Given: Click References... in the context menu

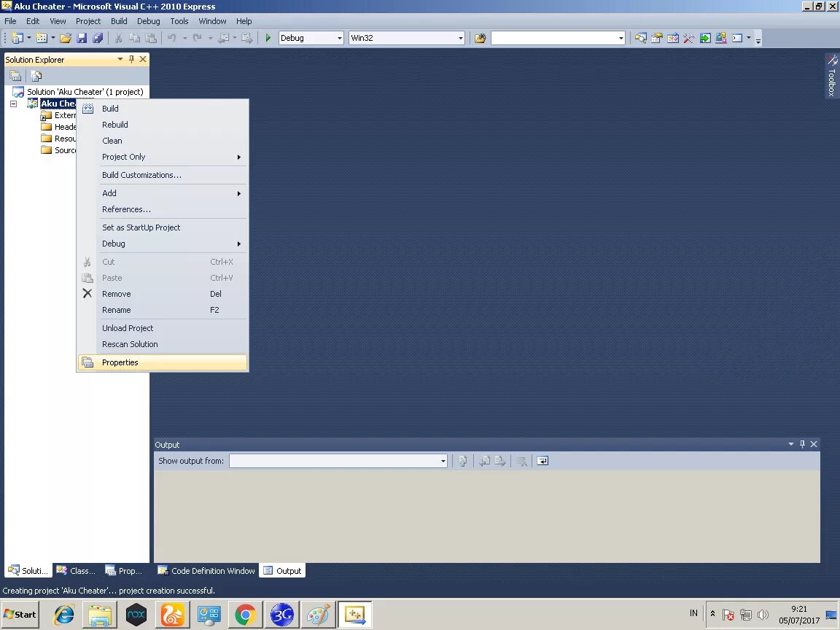Looking at the screenshot, I should tap(163, 209).
